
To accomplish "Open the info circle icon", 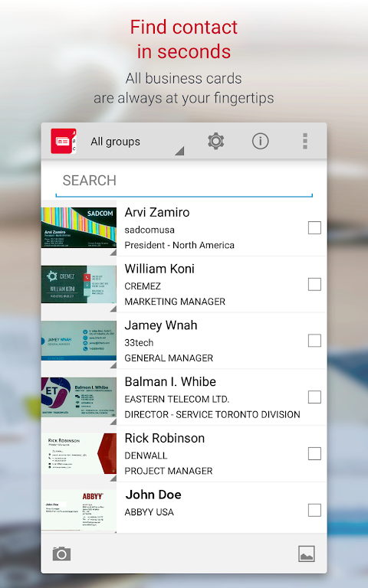I will (x=260, y=141).
